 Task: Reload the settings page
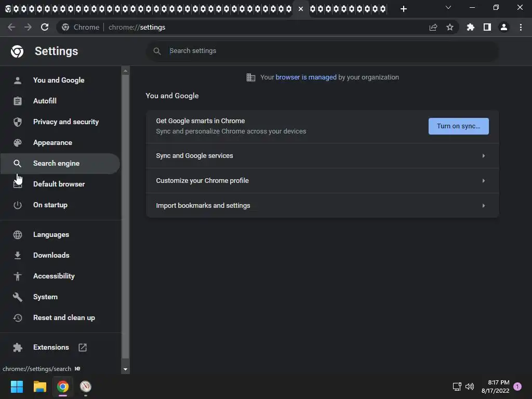tap(45, 27)
